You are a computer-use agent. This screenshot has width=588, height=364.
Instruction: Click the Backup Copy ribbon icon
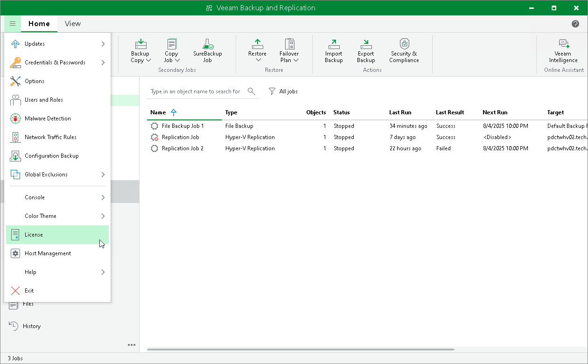coord(140,44)
